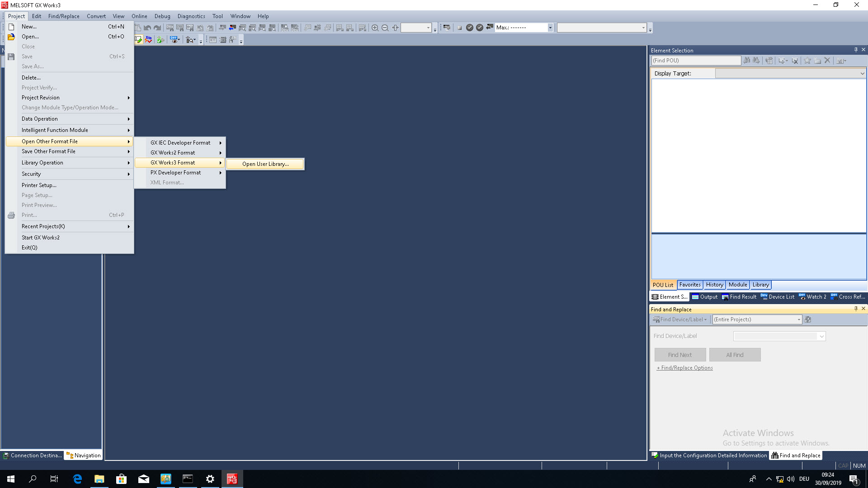The image size is (868, 488).
Task: Click the Zoom In magnifier icon
Action: [x=375, y=28]
